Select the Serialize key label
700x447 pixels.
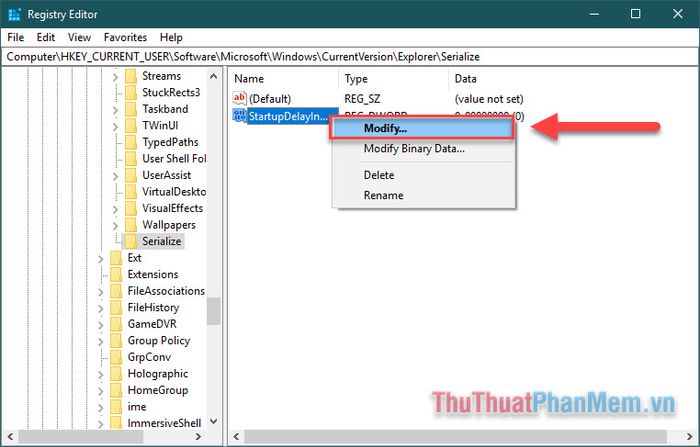[x=162, y=241]
